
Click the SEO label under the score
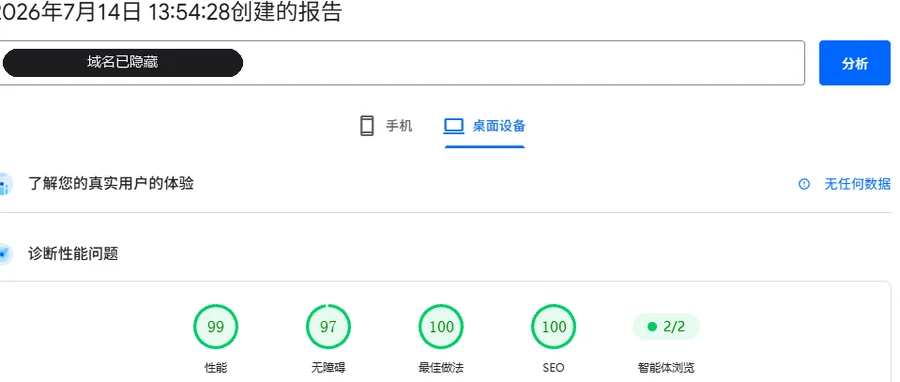[x=553, y=368]
